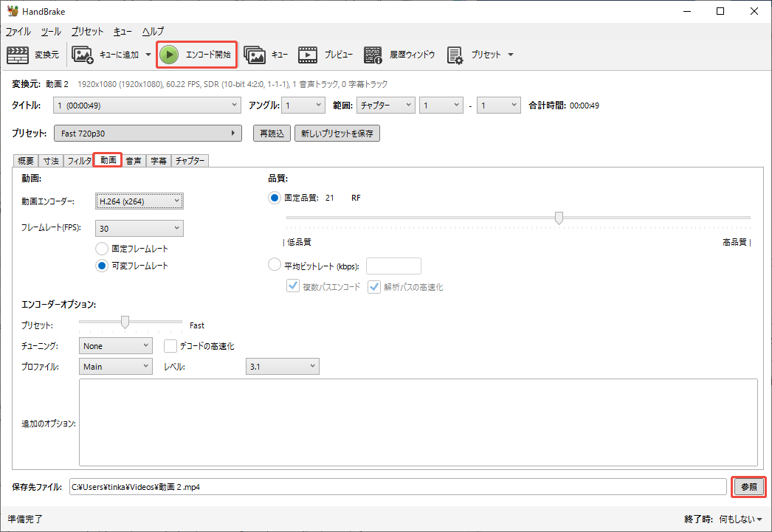Image resolution: width=772 pixels, height=532 pixels.
Task: Click the 平均ビットレート kbps input field
Action: click(394, 266)
